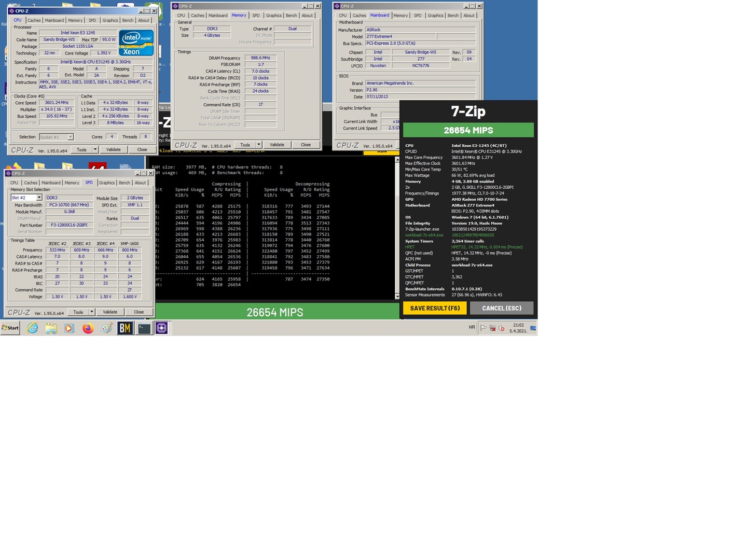This screenshot has height=560, width=747.
Task: Click Validate in CPU-Z Memory window
Action: [277, 145]
